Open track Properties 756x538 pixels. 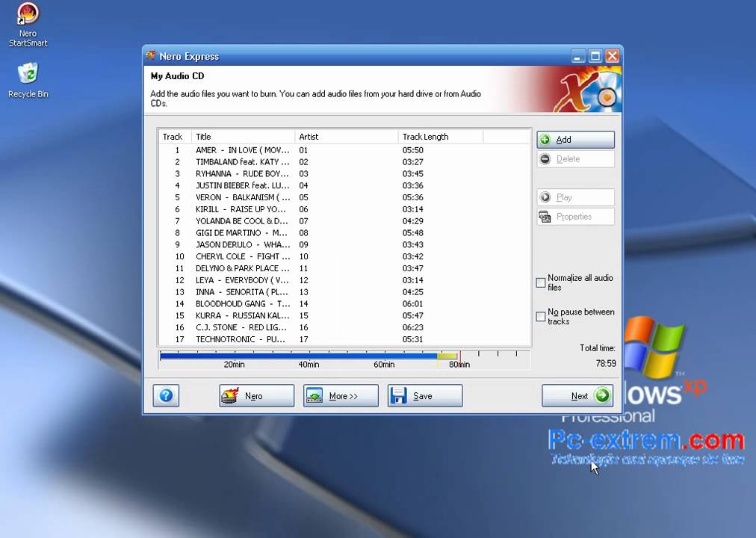(576, 217)
